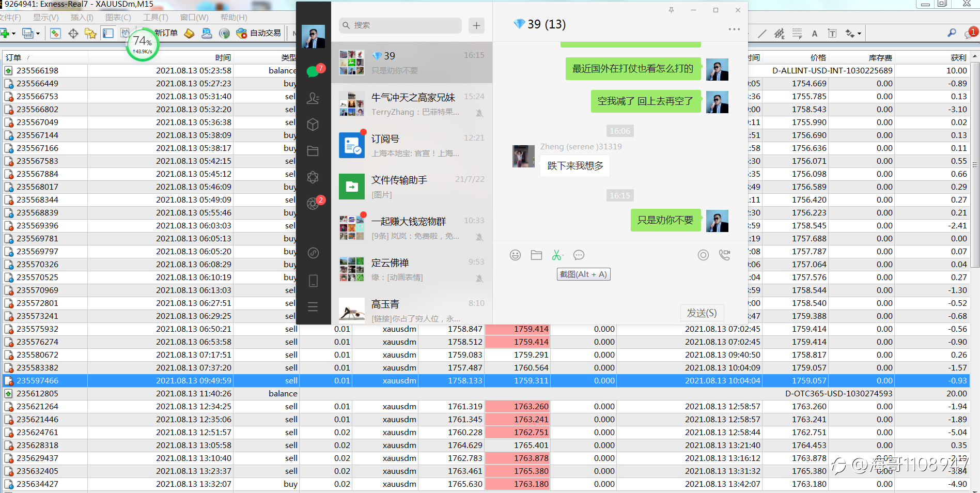Click the table scroll up arrow
980x493 pixels.
pyautogui.click(x=974, y=57)
